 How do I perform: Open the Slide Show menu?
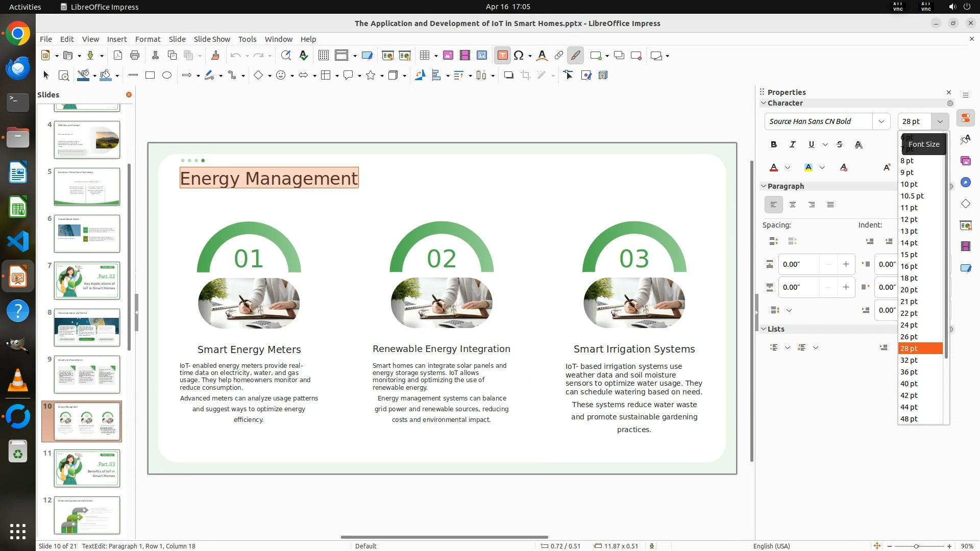(212, 39)
